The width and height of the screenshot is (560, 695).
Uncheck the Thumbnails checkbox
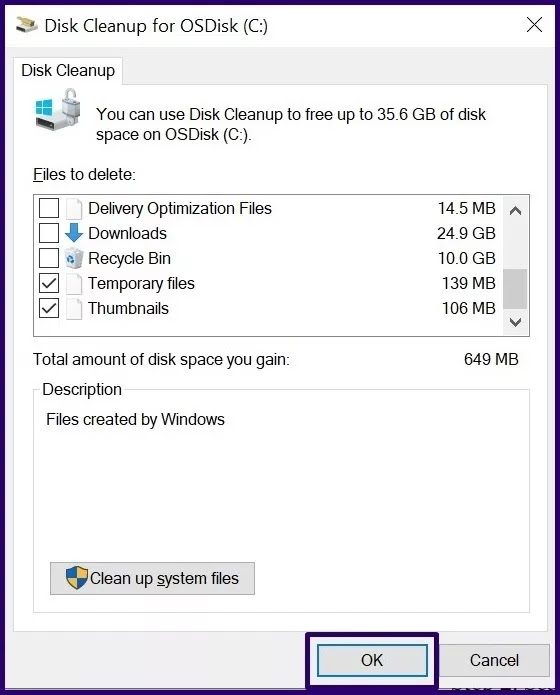pyautogui.click(x=49, y=308)
